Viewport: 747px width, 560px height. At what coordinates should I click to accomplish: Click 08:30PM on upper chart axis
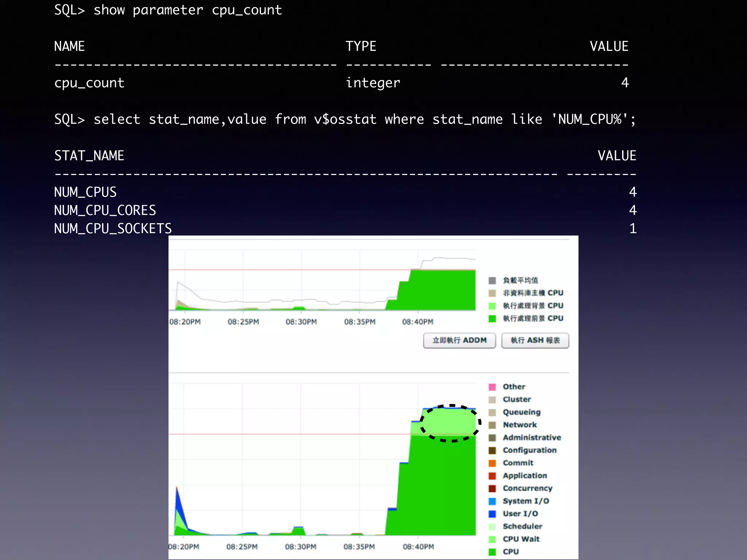click(301, 322)
